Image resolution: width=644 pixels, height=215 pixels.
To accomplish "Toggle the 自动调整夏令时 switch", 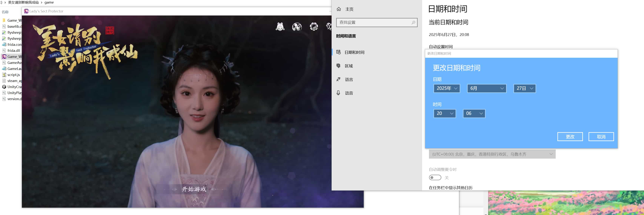I will tap(435, 177).
